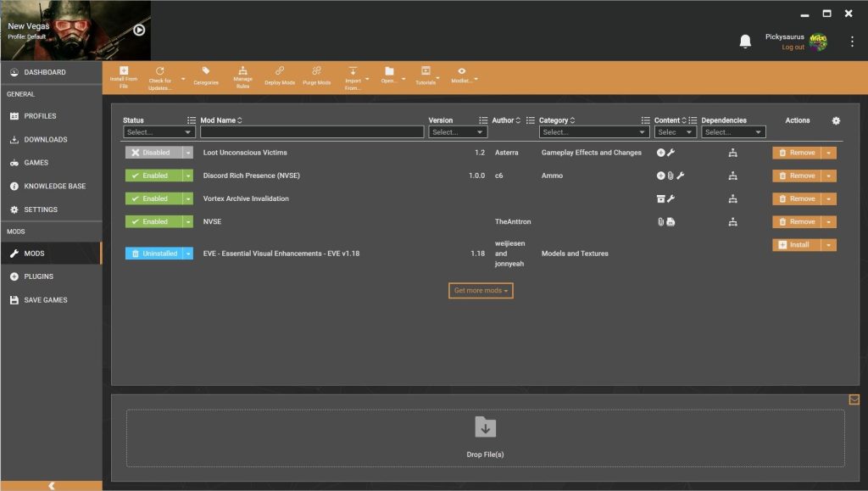Open Downloads in the sidebar

45,139
